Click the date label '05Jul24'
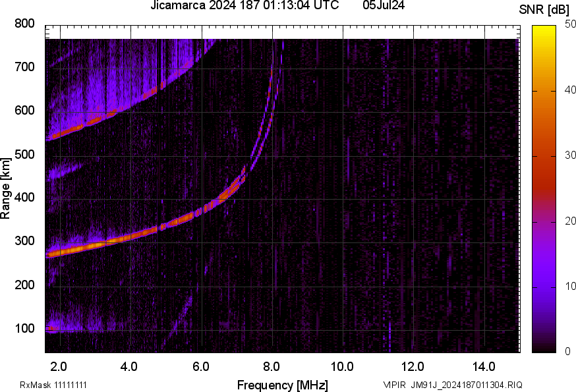This screenshot has height=392, width=576. pos(384,5)
